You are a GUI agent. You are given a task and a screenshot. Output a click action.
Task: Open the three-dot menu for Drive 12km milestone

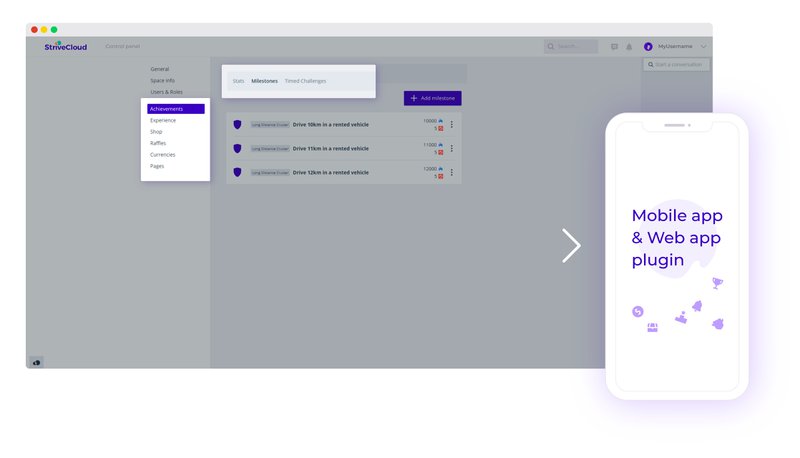(452, 172)
